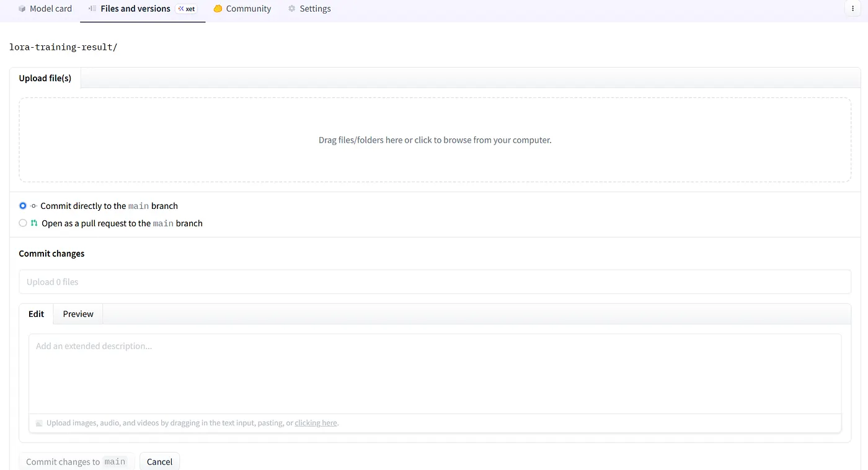Click the drag files drop zone to browse

(435, 140)
